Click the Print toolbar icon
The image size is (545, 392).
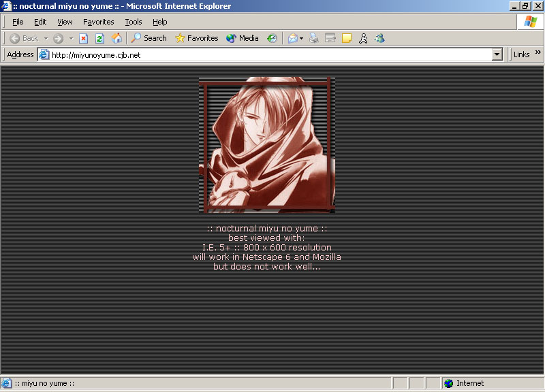click(314, 39)
